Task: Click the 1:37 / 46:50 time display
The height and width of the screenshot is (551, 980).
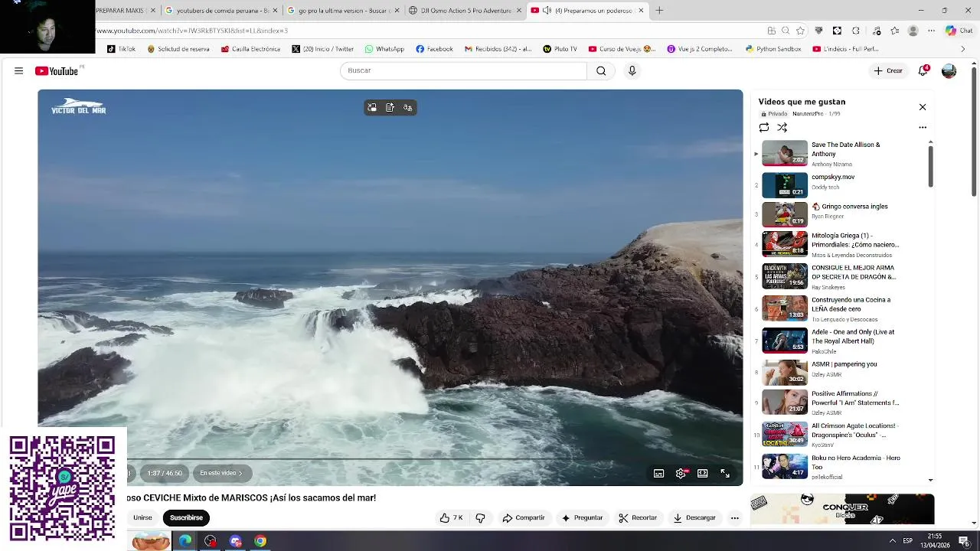Action: [165, 473]
